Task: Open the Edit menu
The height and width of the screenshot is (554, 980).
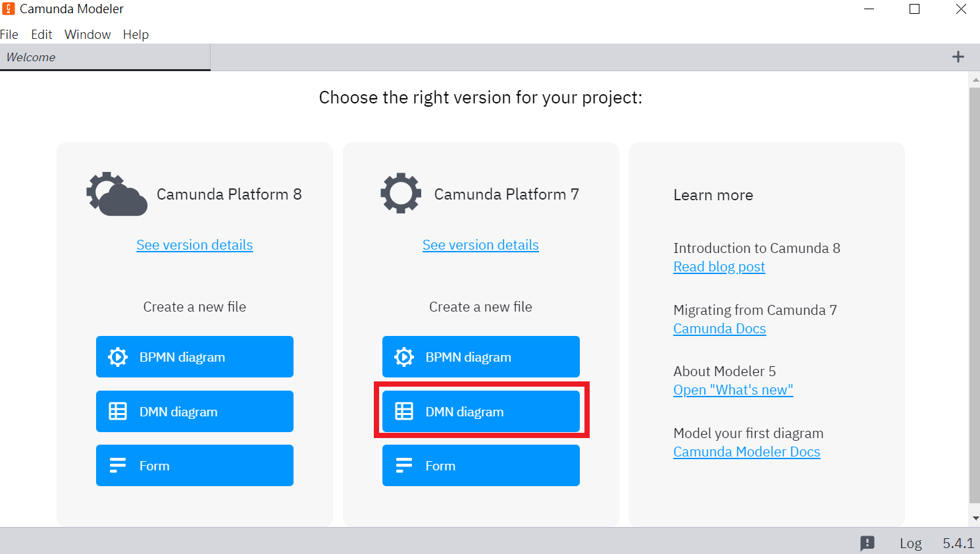Action: (x=41, y=34)
